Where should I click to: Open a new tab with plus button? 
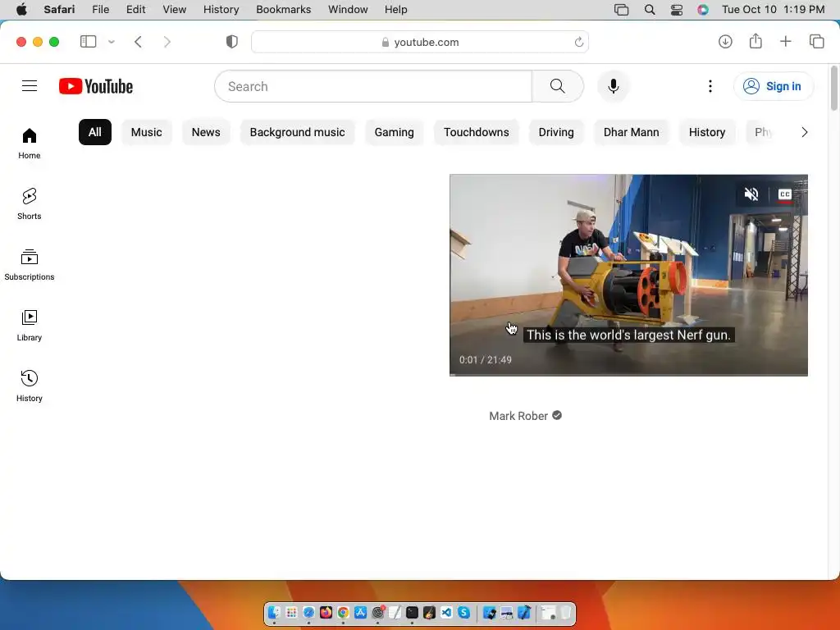(x=785, y=41)
